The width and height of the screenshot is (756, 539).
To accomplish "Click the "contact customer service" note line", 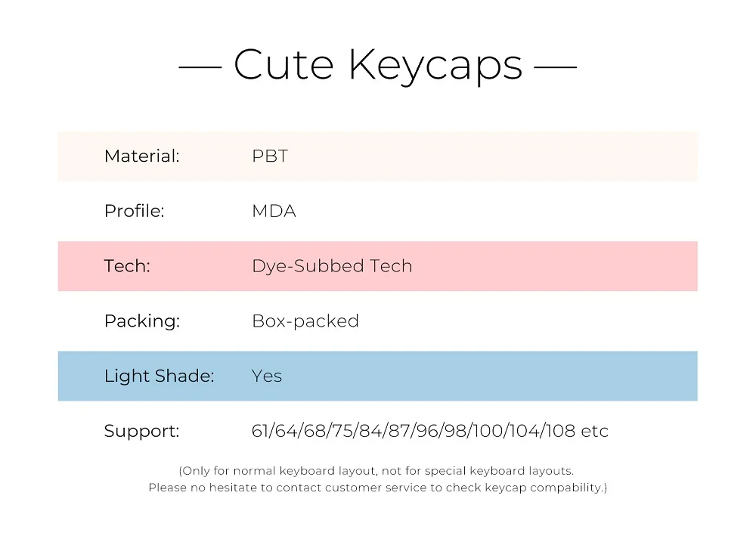I will coord(377,488).
